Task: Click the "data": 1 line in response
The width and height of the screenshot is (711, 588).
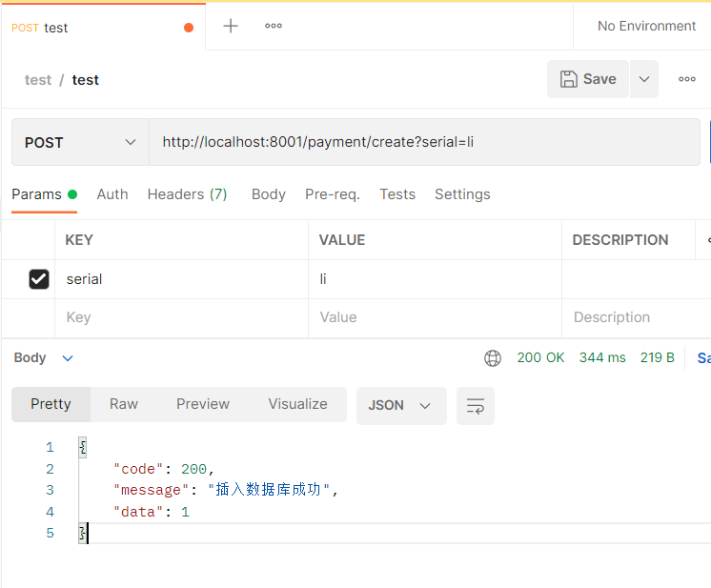Action: [x=152, y=512]
